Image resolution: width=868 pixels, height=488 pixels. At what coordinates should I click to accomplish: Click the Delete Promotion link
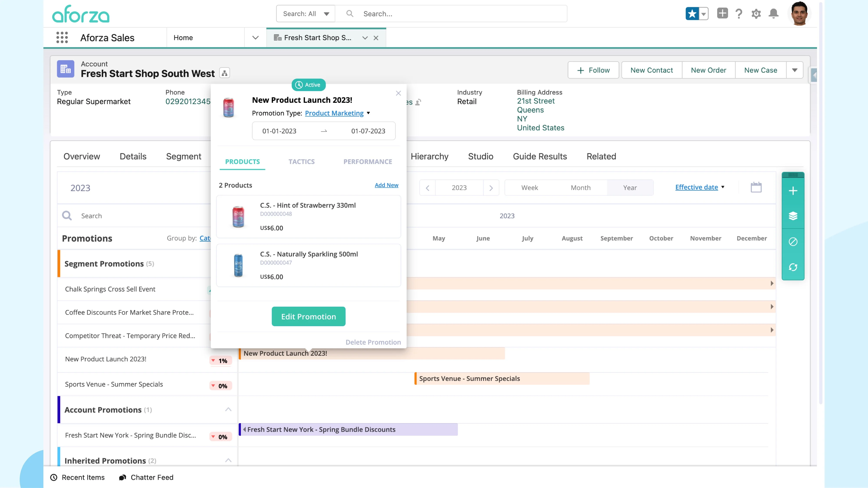pos(373,342)
